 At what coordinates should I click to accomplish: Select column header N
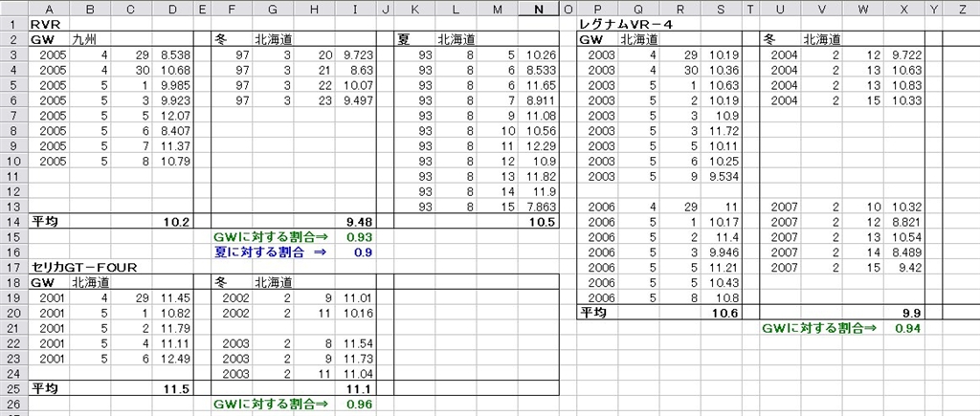pyautogui.click(x=540, y=8)
